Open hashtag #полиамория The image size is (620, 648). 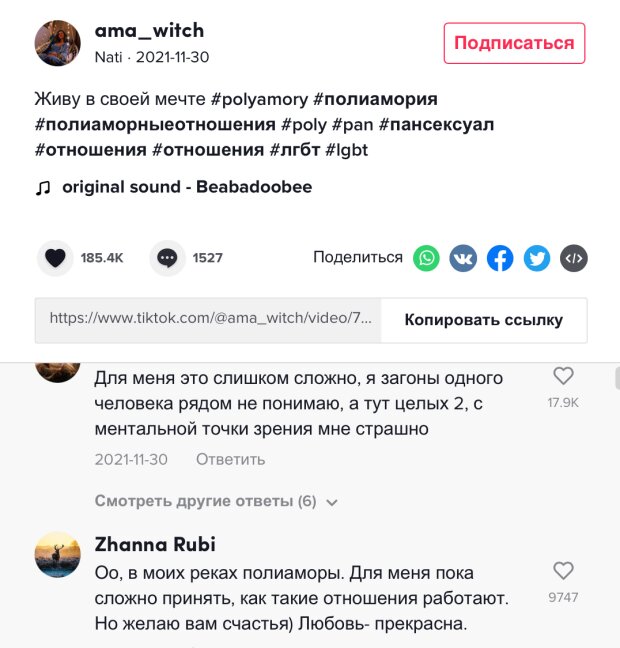coord(375,99)
